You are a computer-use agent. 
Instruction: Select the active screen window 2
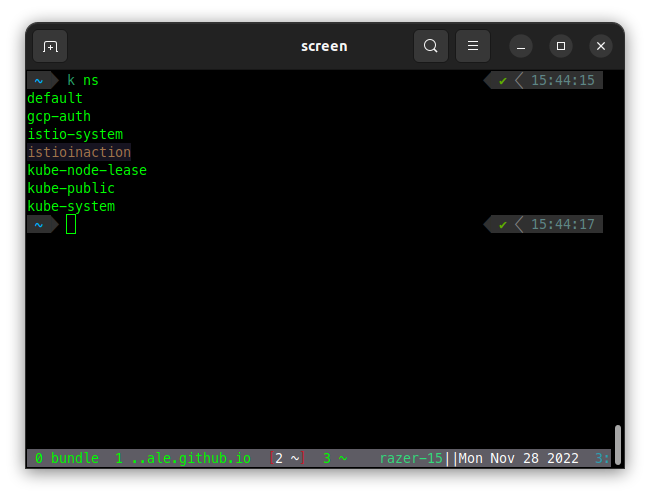(286, 459)
